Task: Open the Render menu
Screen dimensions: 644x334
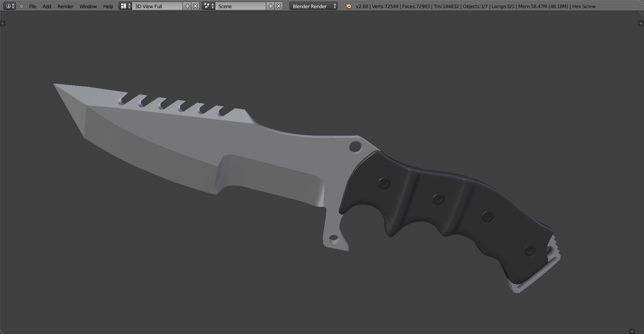Action: coord(65,6)
